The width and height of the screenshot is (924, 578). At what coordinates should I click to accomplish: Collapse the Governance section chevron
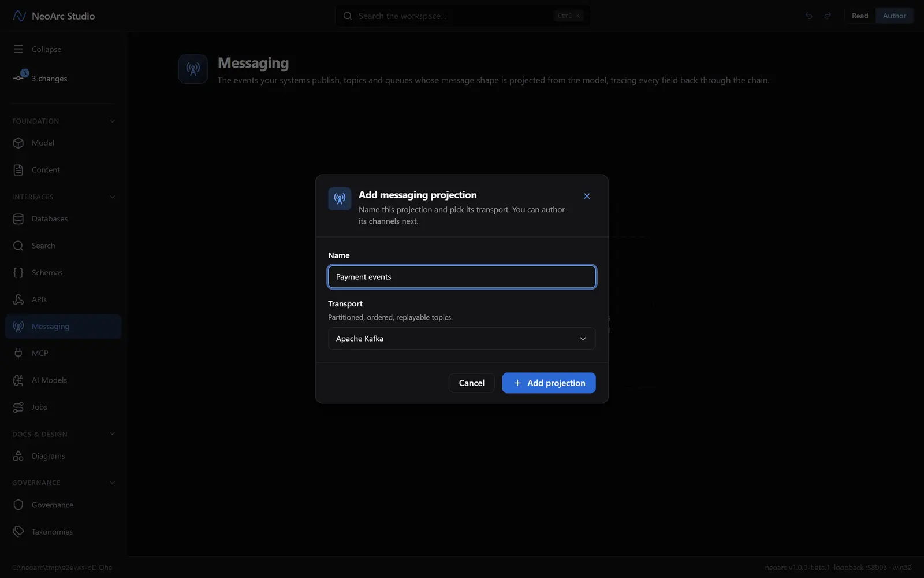coord(113,483)
